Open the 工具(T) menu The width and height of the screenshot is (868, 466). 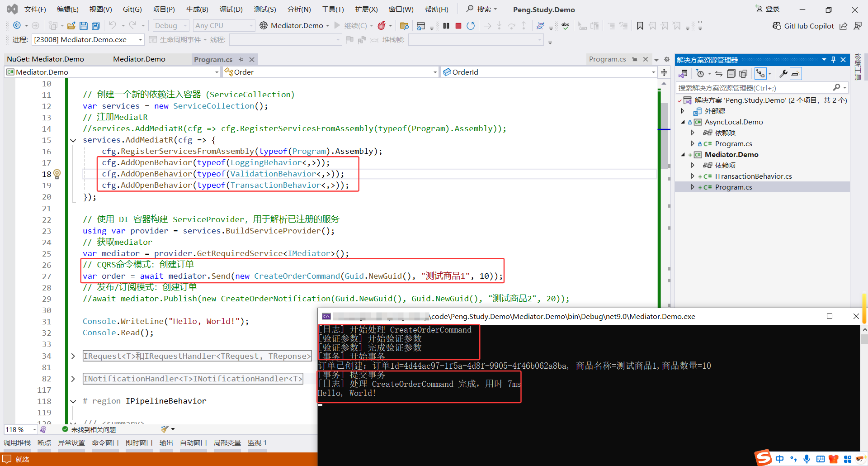click(333, 9)
